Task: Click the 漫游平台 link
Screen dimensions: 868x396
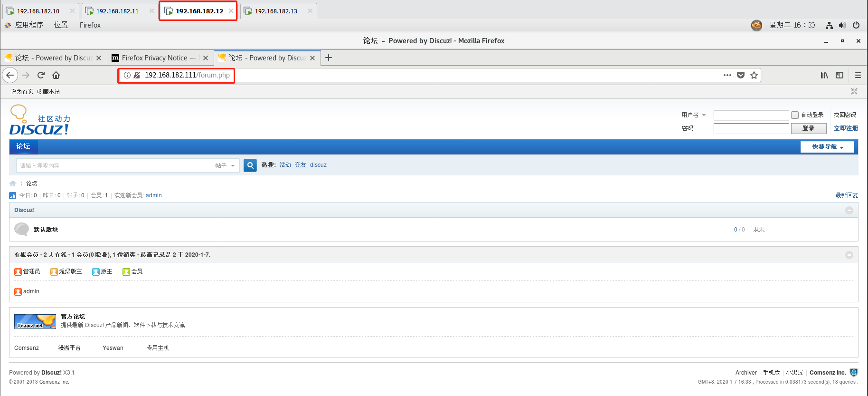Action: tap(69, 348)
